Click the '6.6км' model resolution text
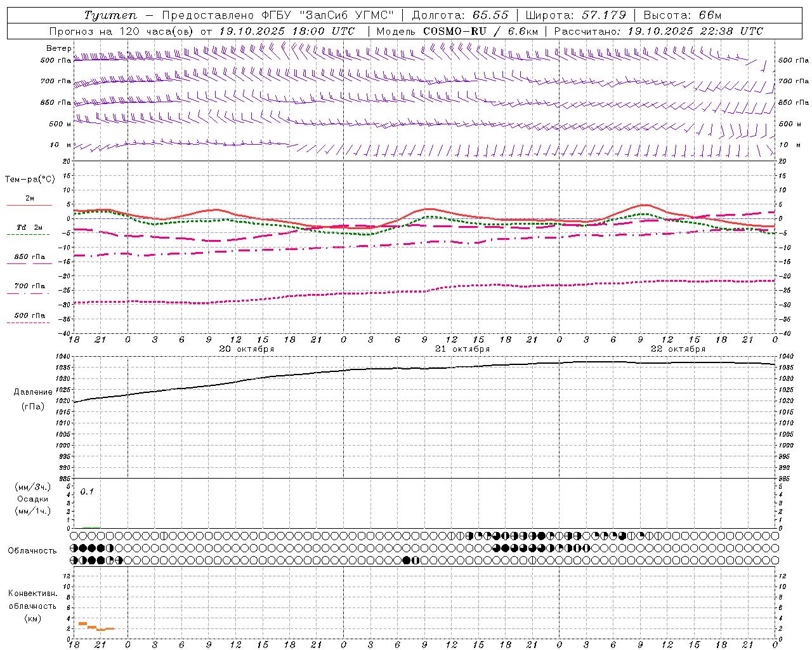Screen dimensions: 812x650 point(522,31)
